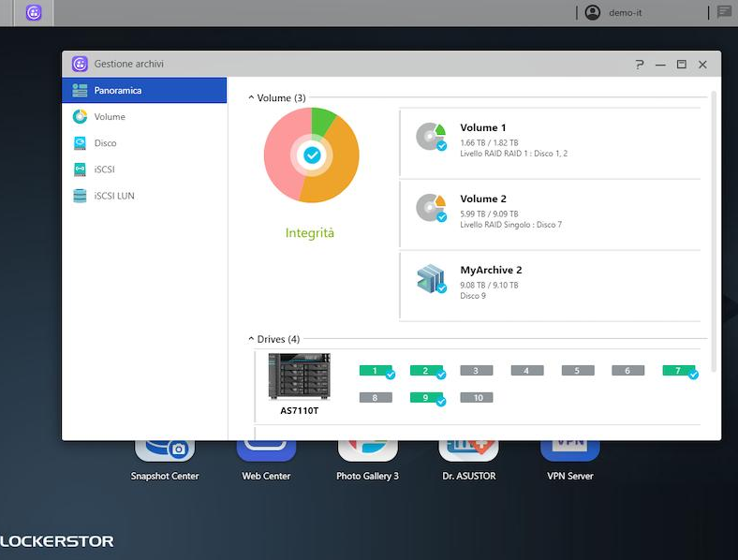738x560 pixels.
Task: Click the health checkmark in pie chart center
Action: pyautogui.click(x=312, y=155)
